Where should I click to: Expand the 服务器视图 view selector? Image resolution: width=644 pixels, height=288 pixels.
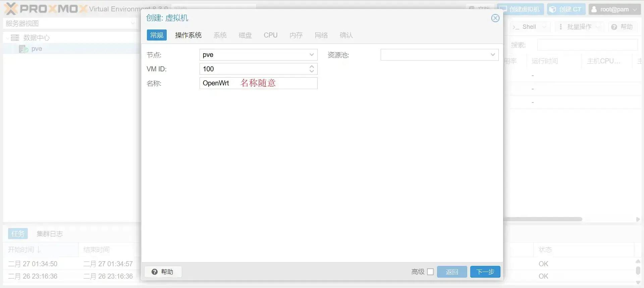click(132, 23)
